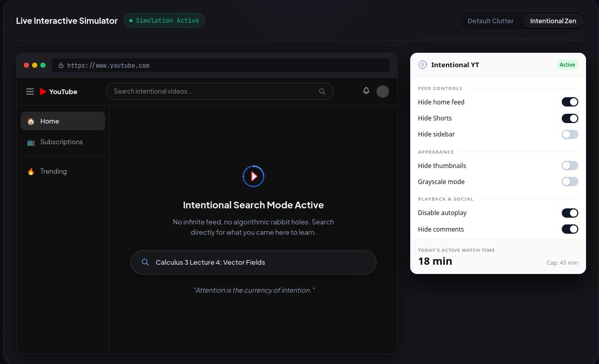Click the Intentional YT panel title
Viewport: 599px width, 364px height.
pos(455,65)
